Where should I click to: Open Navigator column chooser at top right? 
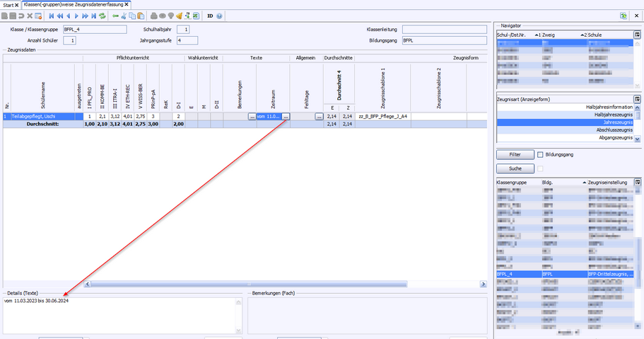pos(638,34)
